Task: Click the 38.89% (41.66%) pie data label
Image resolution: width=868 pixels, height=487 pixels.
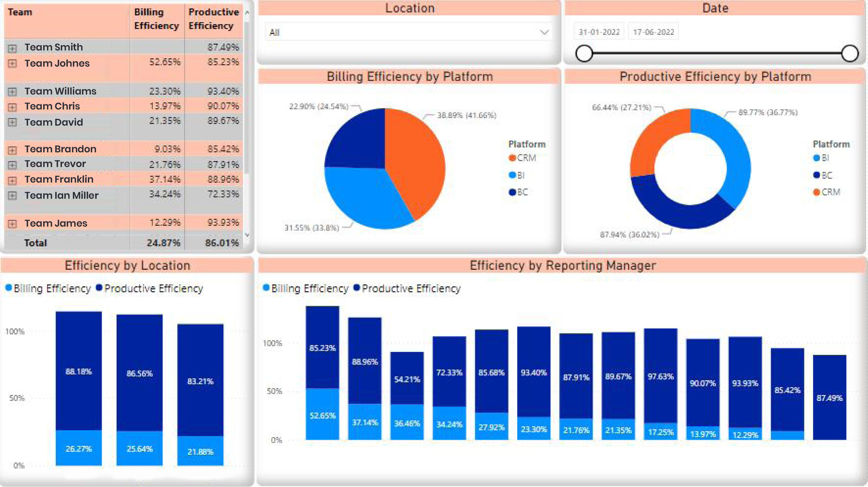Action: (467, 115)
